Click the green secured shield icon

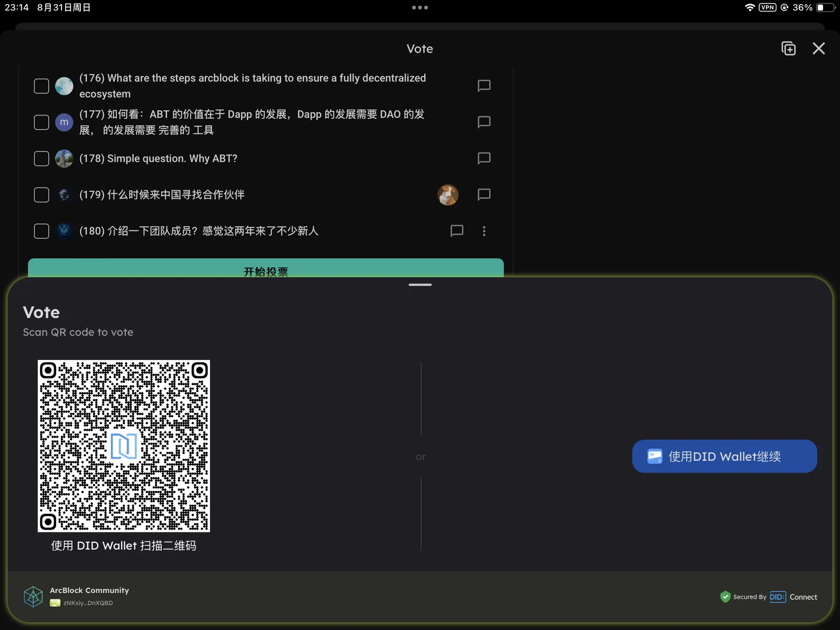726,597
